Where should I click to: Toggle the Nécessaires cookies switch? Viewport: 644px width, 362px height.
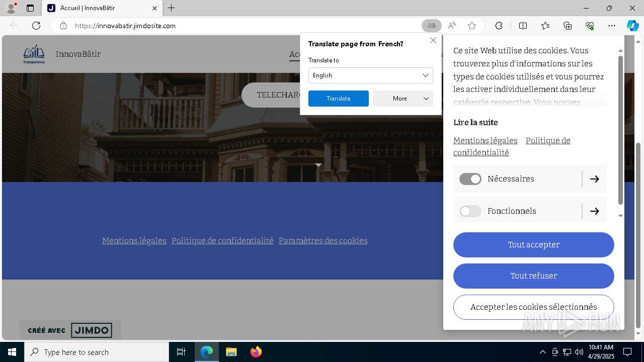click(470, 179)
